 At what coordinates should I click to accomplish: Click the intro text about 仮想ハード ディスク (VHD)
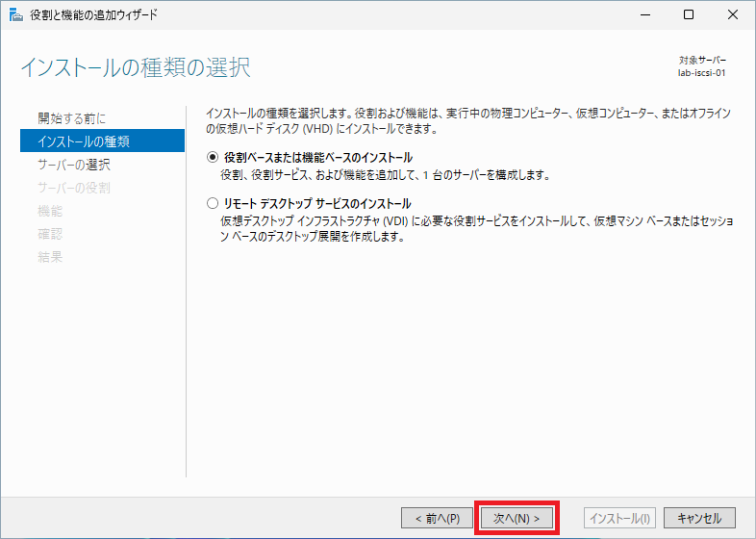click(468, 121)
